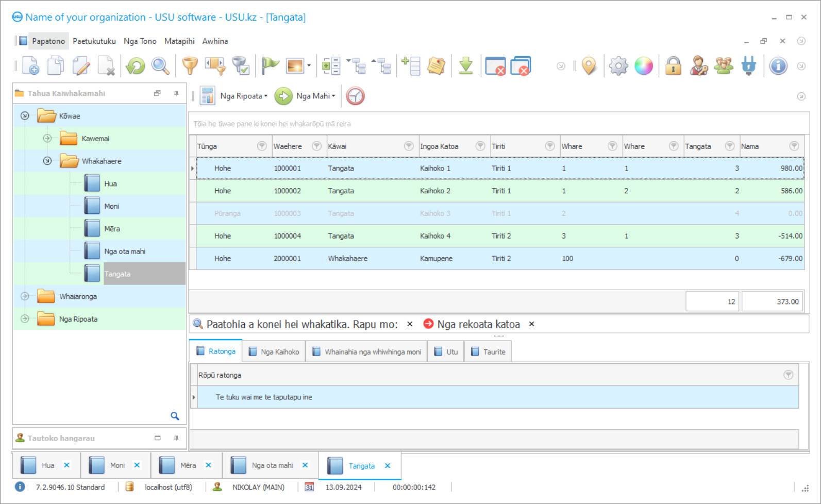Screen dimensions: 821x504
Task: Open settings gear icon in toolbar
Action: coord(618,66)
